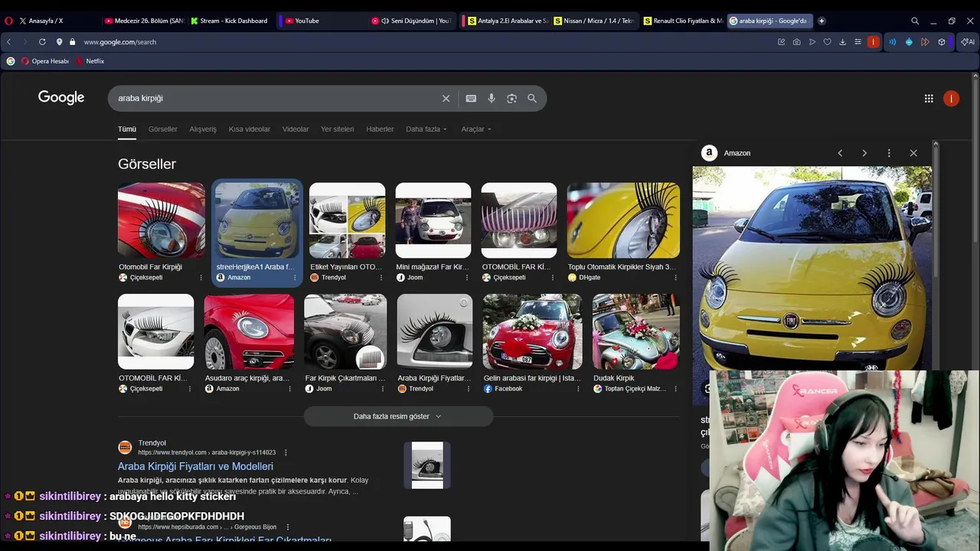980x551 pixels.
Task: Select the Mini mağaza Joom thumbnail
Action: click(433, 220)
